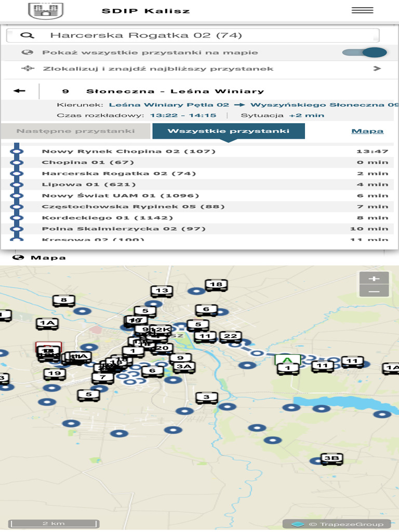Switch to Następne przystanki tab
Image resolution: width=399 pixels, height=532 pixels.
point(76,131)
